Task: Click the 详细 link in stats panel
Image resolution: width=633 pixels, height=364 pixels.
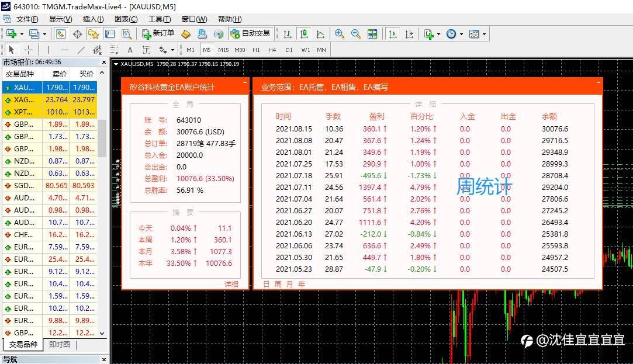Action: (231, 284)
